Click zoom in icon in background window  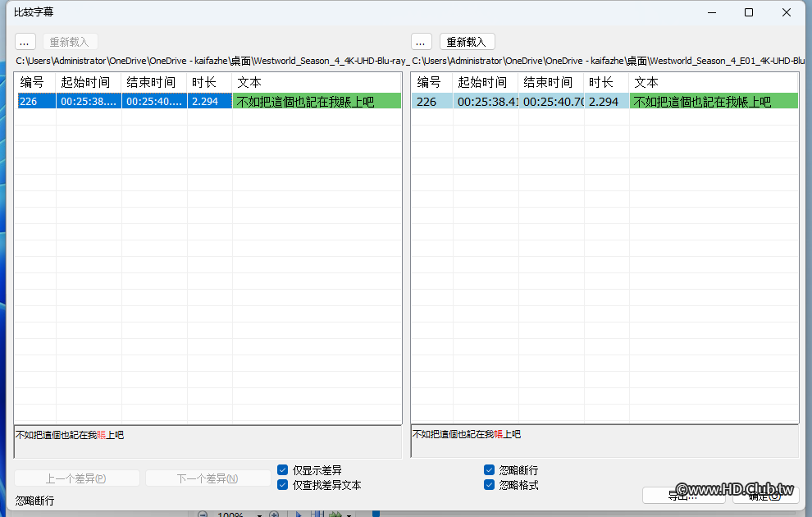(275, 515)
